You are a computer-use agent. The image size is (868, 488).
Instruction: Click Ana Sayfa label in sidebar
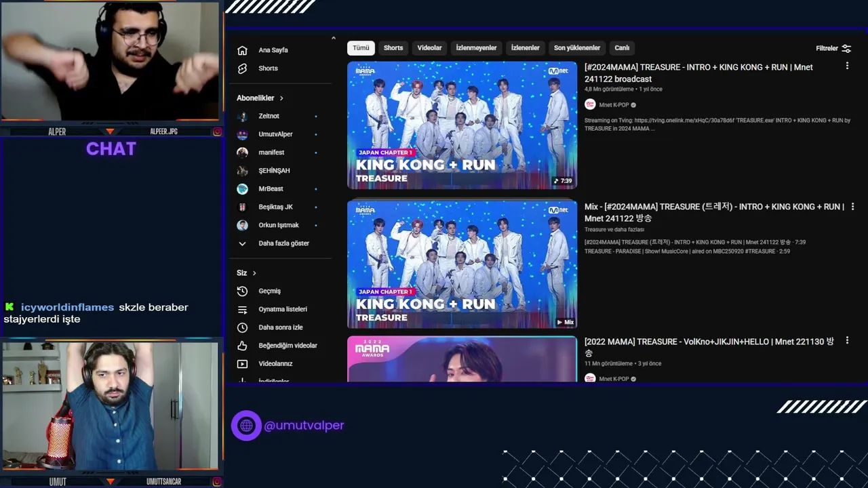click(x=273, y=50)
